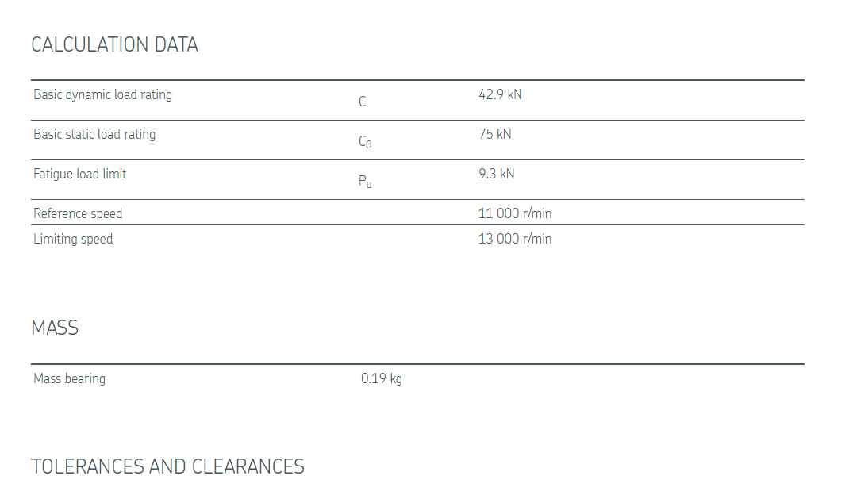Select the Basic dynamic load rating label

(x=103, y=94)
